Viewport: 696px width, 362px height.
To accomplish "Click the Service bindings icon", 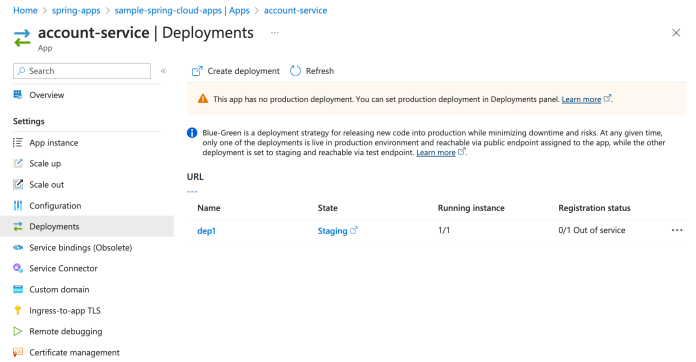I will click(x=18, y=247).
